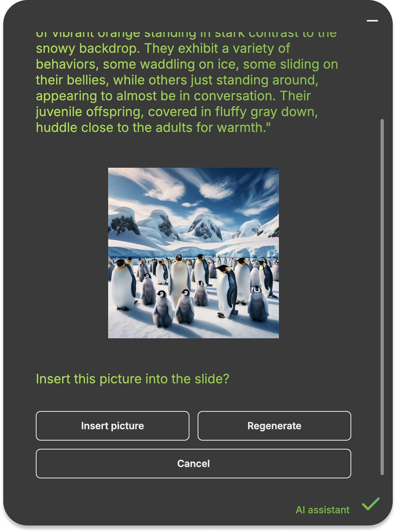Click the "their bellies, while others" text line
This screenshot has height=532, width=396.
177,80
